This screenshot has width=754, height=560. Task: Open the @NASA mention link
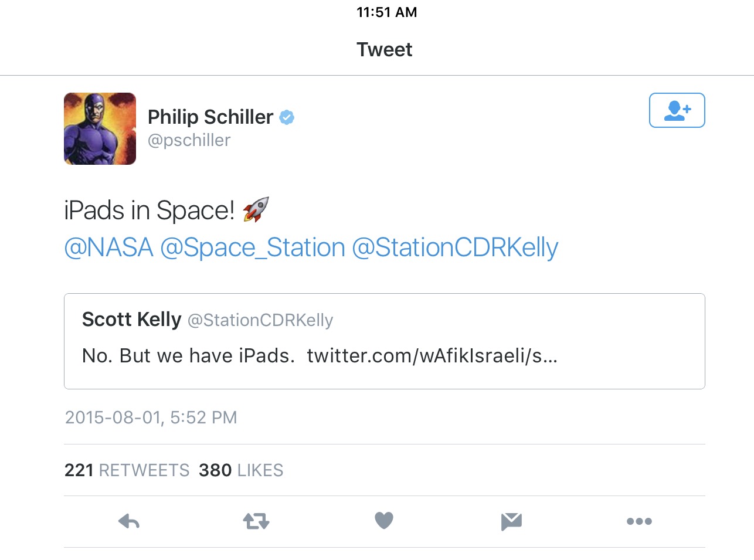point(108,247)
